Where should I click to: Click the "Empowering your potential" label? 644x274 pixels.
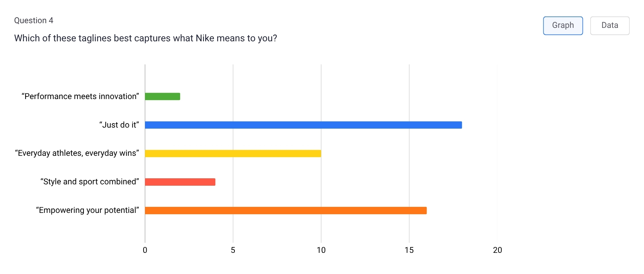pyautogui.click(x=88, y=210)
